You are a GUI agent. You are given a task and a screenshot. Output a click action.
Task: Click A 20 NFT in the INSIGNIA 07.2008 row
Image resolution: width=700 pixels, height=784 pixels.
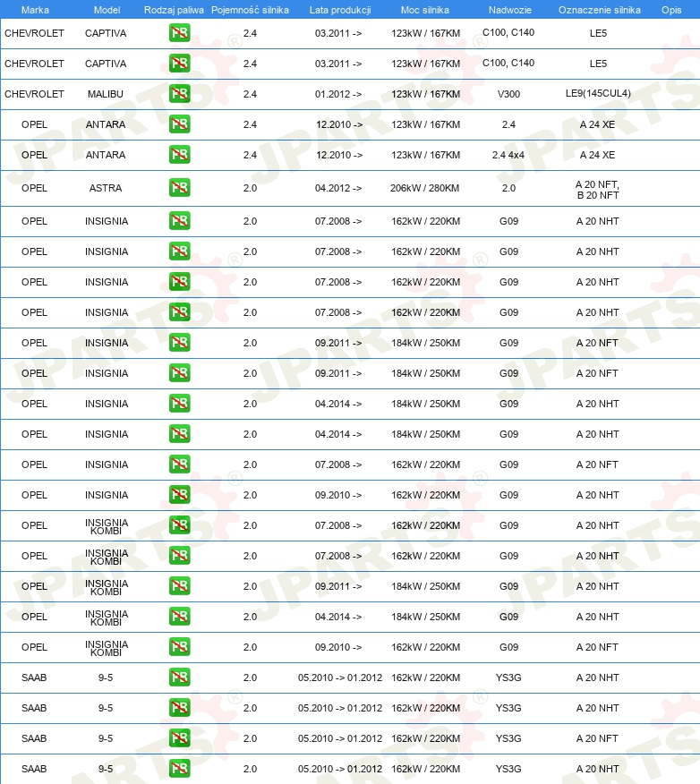(x=597, y=464)
